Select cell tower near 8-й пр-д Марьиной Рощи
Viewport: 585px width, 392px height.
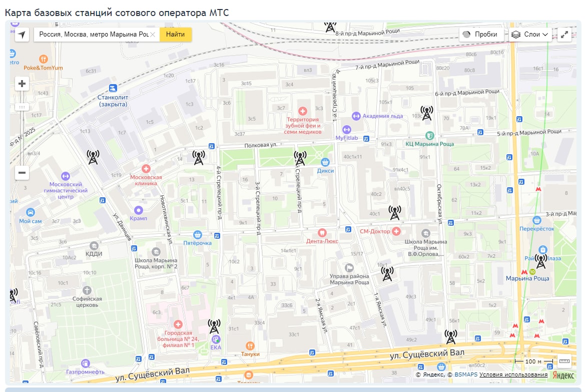(330, 27)
